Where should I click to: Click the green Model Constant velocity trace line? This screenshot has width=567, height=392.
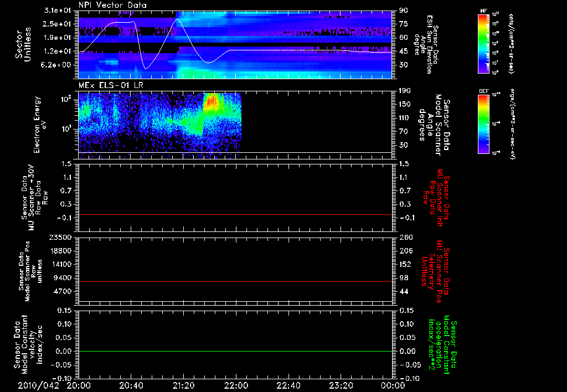pos(235,351)
